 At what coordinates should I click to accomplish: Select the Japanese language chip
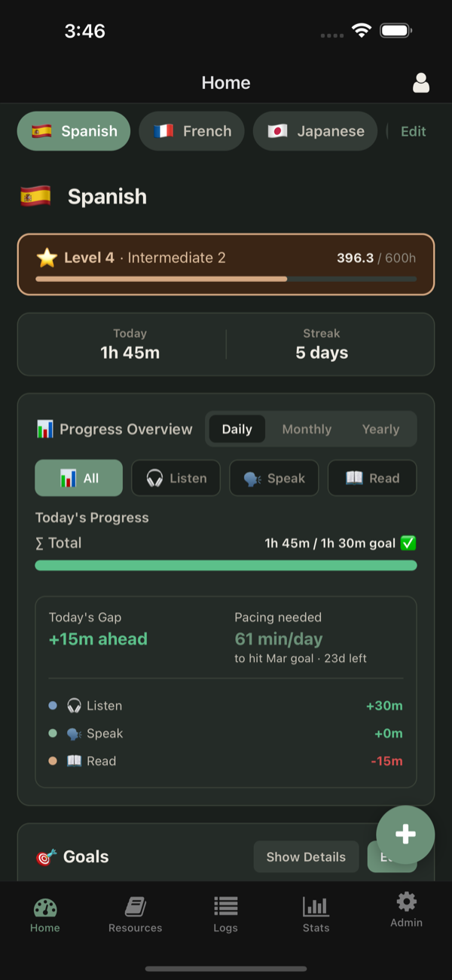[x=315, y=130]
